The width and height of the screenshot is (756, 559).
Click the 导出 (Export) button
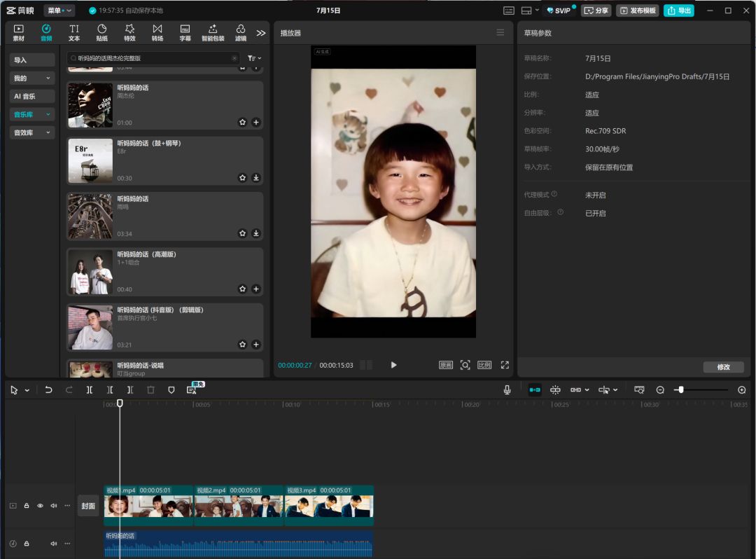click(x=678, y=10)
